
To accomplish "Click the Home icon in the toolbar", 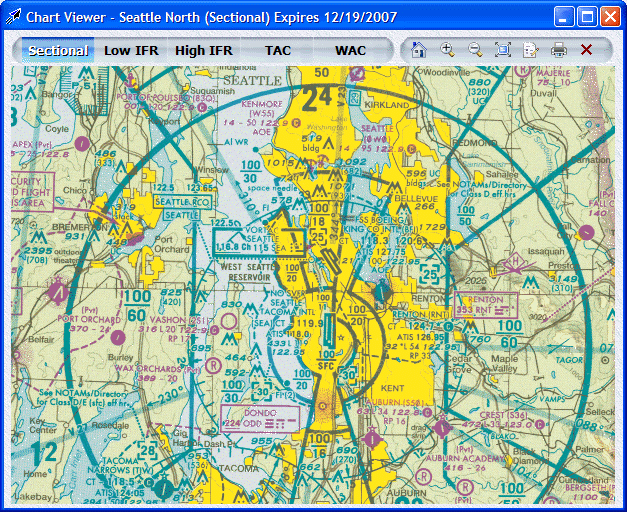I will (418, 50).
